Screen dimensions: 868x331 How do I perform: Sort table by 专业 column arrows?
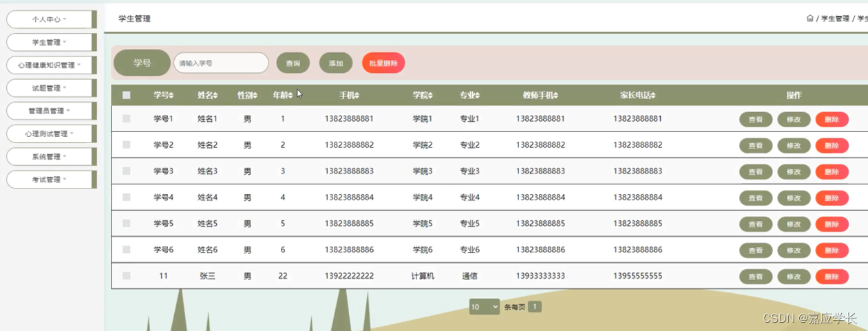pos(477,96)
